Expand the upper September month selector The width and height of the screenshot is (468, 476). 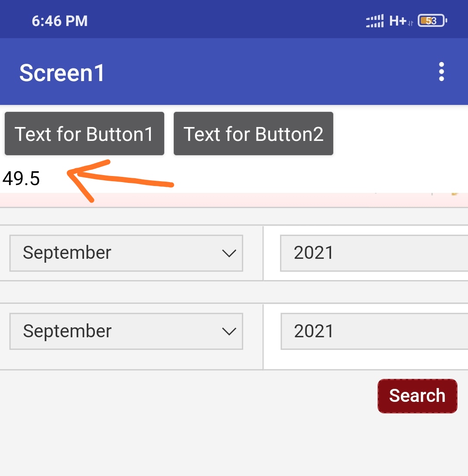[x=126, y=253]
